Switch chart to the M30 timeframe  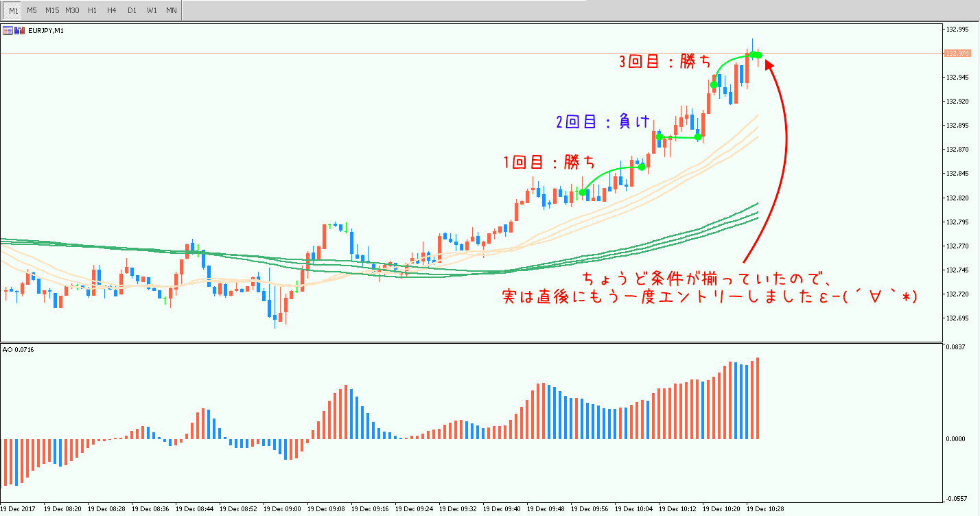(x=72, y=10)
